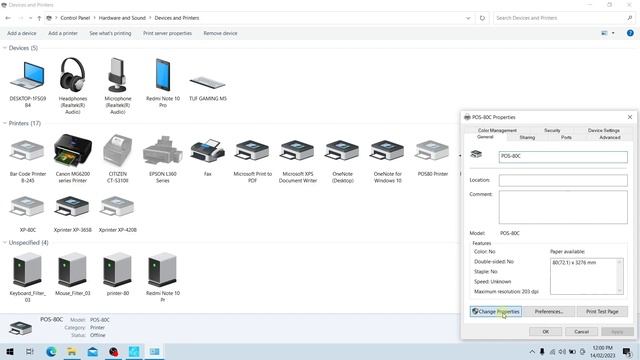
Task: Switch to the Advanced tab
Action: click(610, 138)
